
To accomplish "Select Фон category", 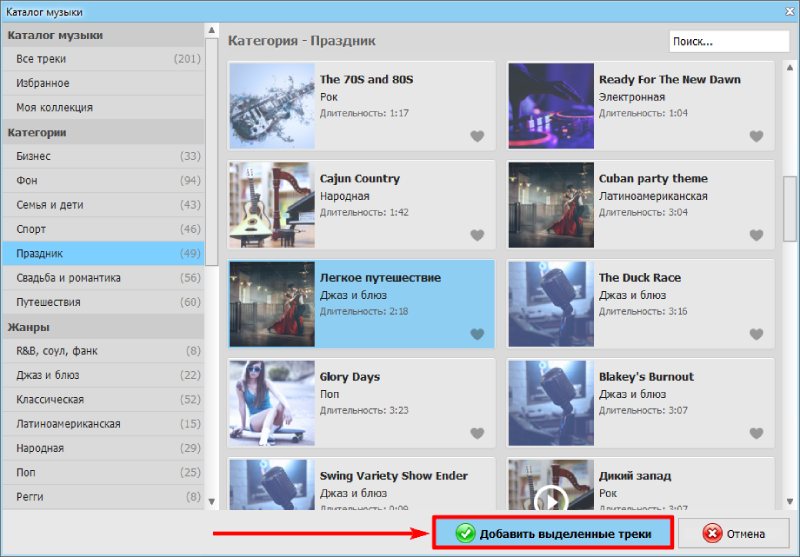I will [x=103, y=181].
